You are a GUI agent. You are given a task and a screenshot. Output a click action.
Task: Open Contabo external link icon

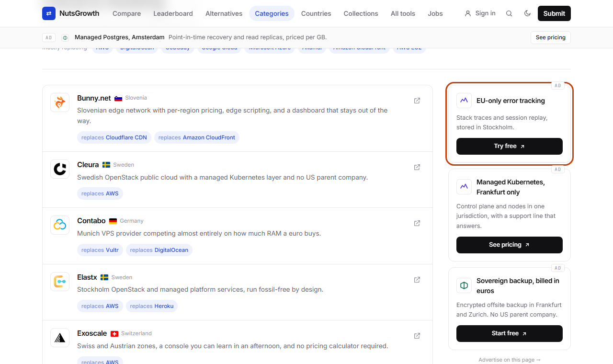click(x=417, y=223)
